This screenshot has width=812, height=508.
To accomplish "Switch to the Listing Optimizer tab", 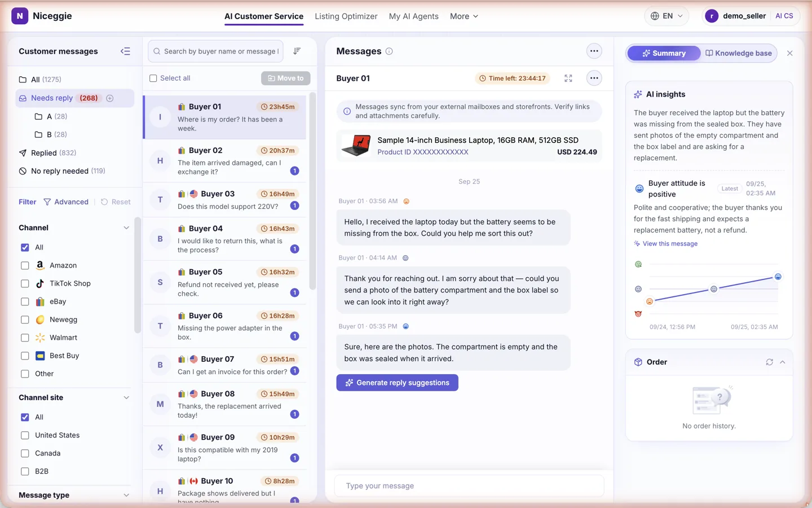I will tap(346, 16).
